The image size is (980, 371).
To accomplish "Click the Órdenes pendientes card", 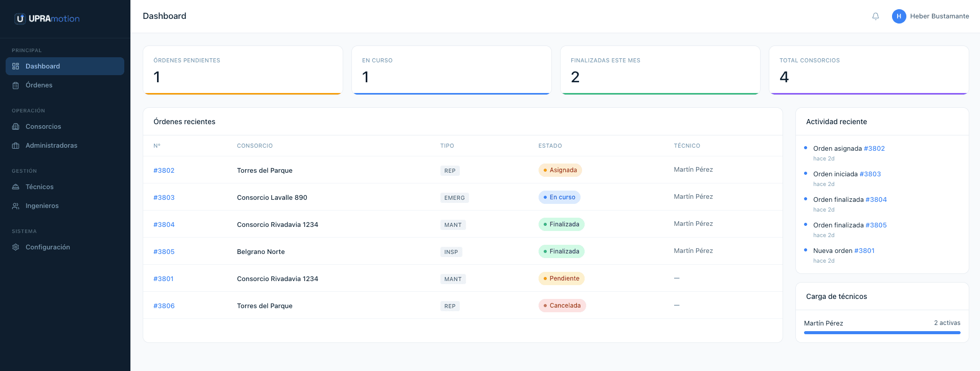I will coord(243,71).
